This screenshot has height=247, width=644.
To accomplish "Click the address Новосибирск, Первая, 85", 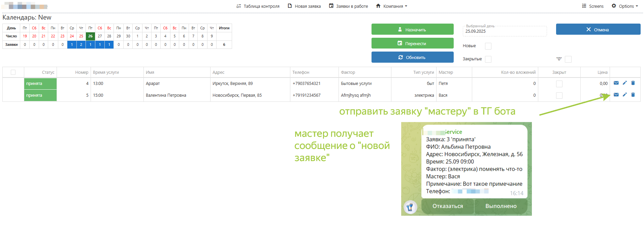I will [237, 95].
